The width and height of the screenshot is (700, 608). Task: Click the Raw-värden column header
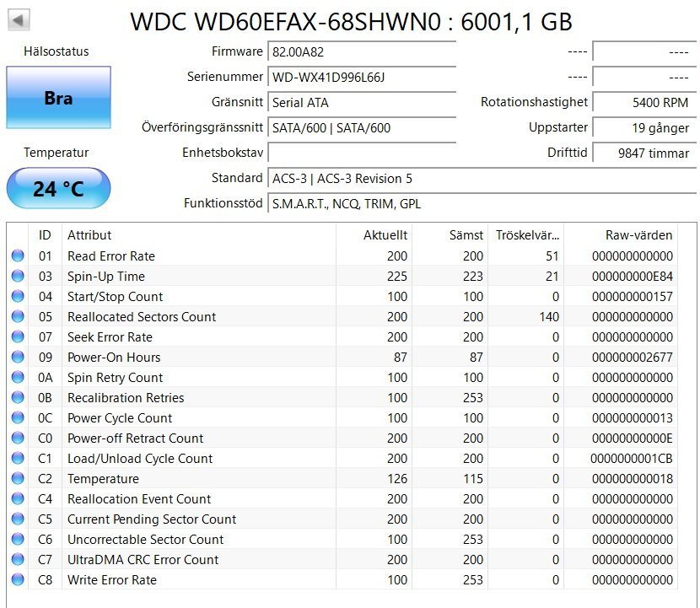621,235
